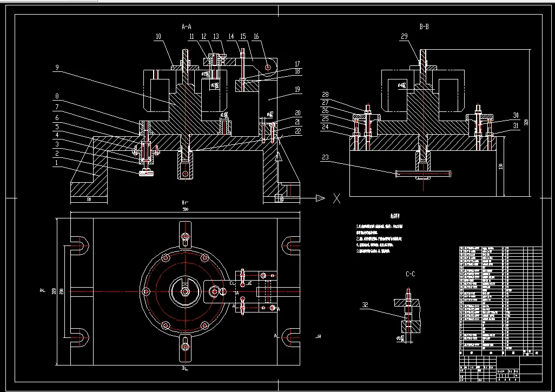The width and height of the screenshot is (555, 392).
Task: Select part balloon number 9
Action: [57, 68]
